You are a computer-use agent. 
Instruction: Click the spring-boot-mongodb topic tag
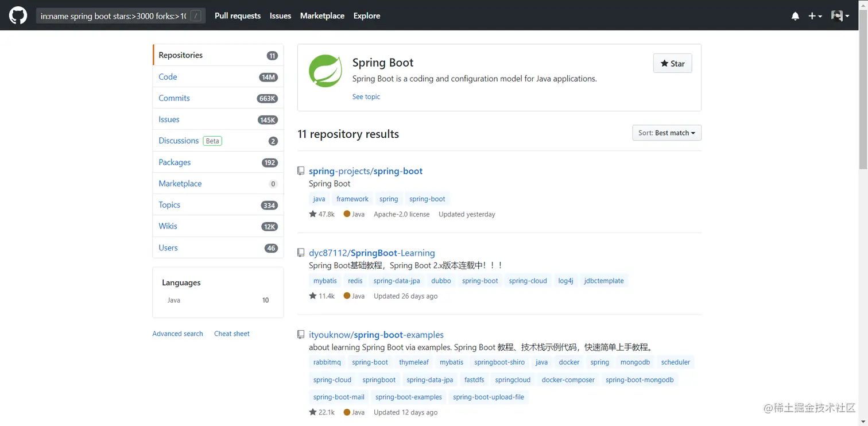(x=640, y=379)
